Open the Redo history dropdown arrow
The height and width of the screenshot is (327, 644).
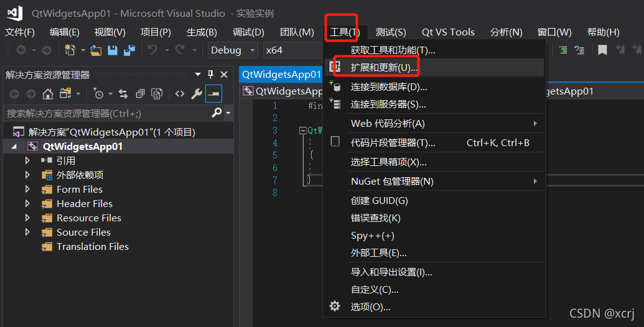[194, 50]
